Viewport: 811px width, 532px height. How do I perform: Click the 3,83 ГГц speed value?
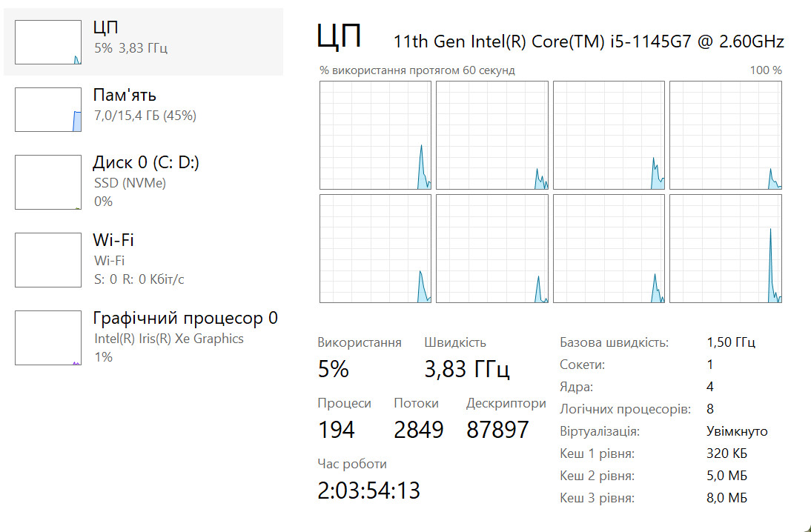[467, 369]
